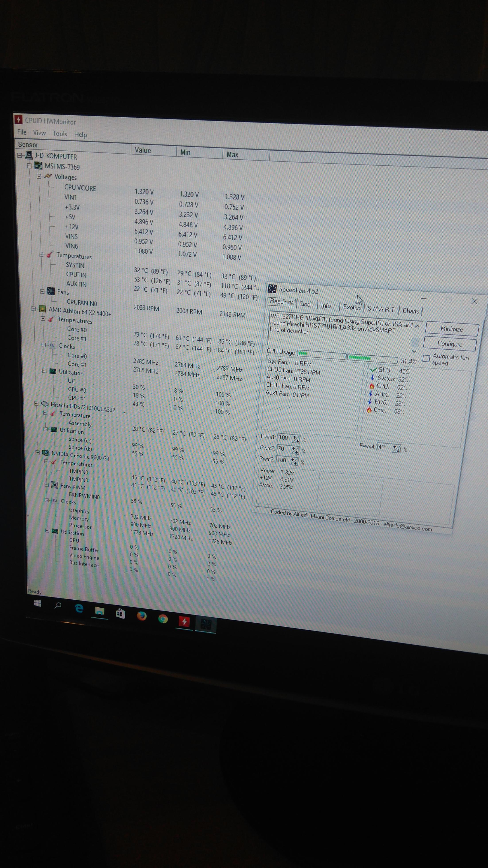Open taskbar Search
The height and width of the screenshot is (868, 488).
click(58, 606)
